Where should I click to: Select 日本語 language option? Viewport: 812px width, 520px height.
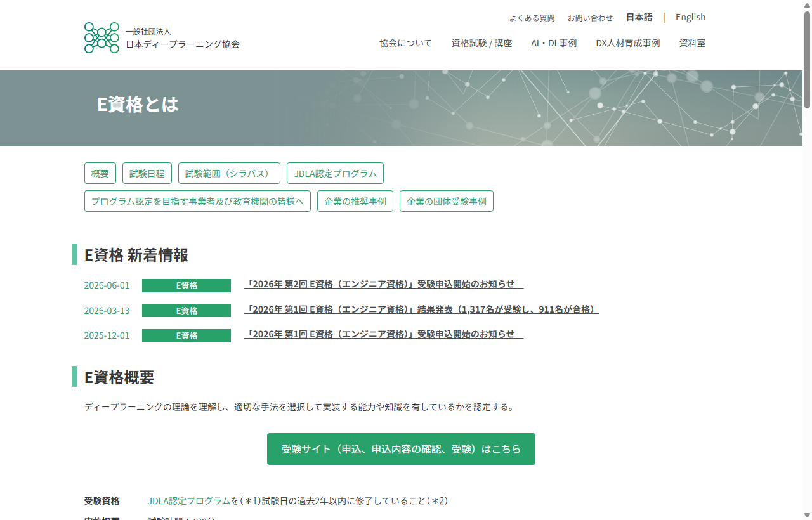[x=639, y=17]
